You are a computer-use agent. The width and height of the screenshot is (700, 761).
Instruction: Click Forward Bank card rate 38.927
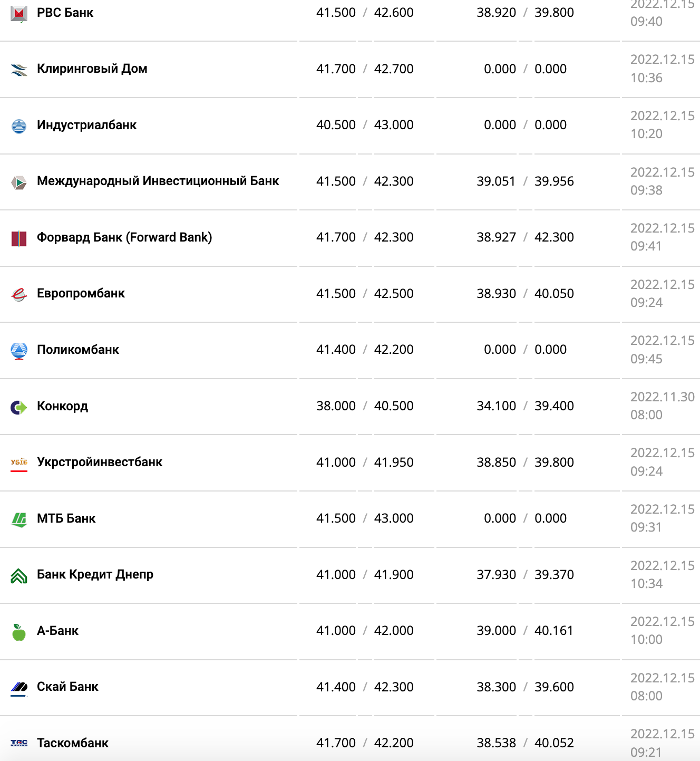click(x=496, y=237)
